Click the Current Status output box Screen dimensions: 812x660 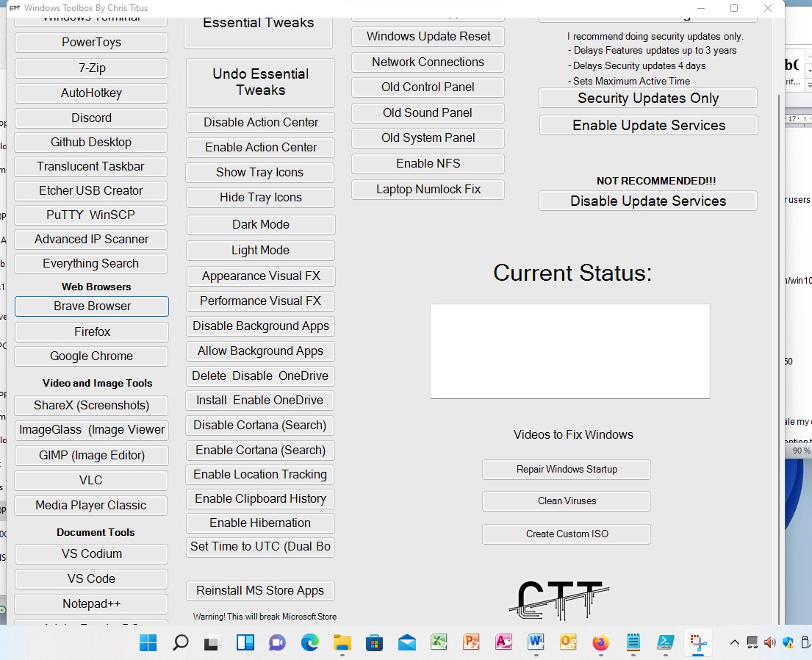pyautogui.click(x=570, y=351)
